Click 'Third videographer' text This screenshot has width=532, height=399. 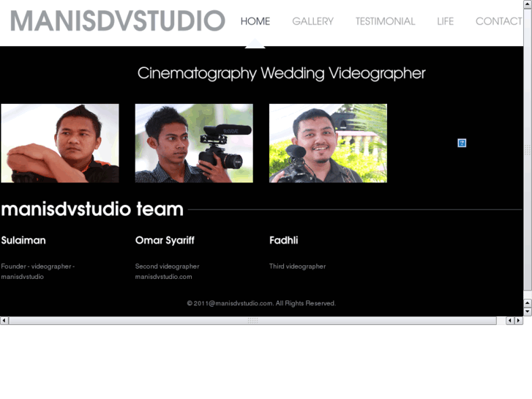point(298,266)
